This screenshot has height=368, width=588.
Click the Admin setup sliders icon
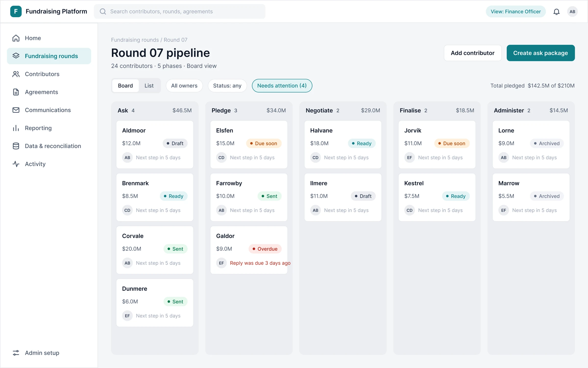coord(16,353)
